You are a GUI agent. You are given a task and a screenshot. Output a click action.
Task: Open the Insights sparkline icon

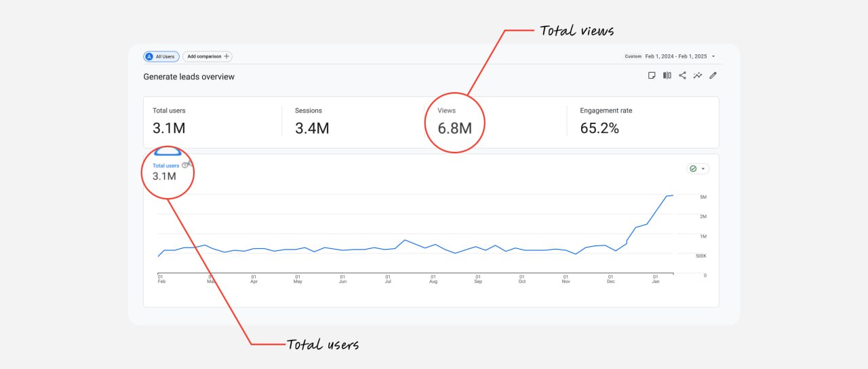click(698, 75)
